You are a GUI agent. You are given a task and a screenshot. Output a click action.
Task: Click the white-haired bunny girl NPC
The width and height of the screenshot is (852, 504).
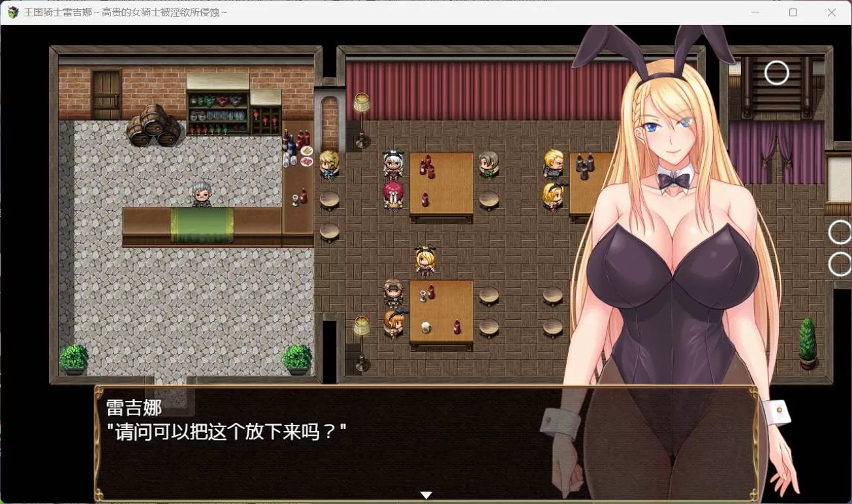pos(393,165)
